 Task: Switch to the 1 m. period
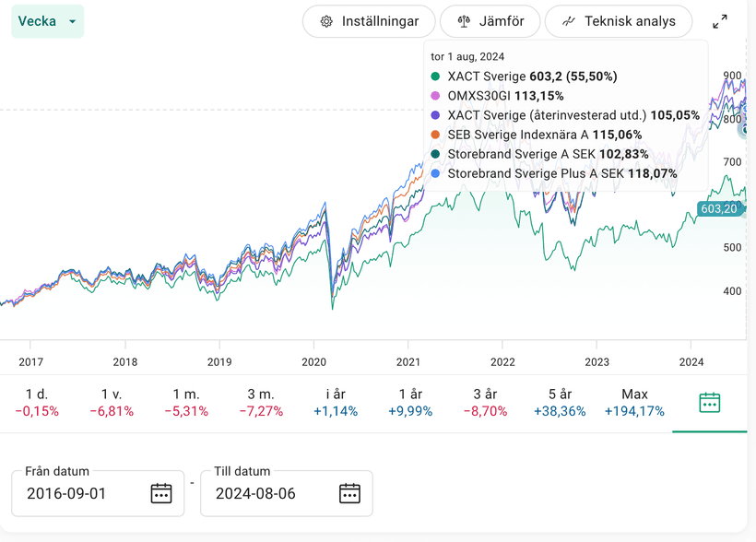[x=186, y=403]
